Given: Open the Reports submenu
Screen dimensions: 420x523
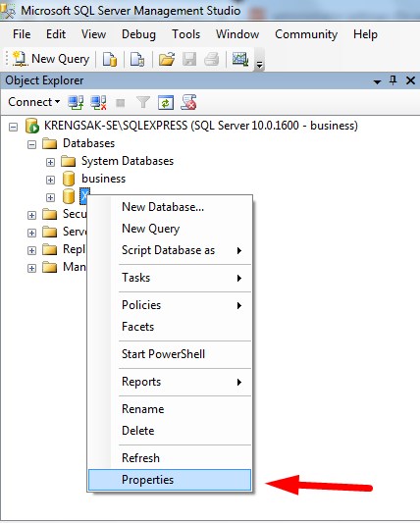Looking at the screenshot, I should pos(170,382).
